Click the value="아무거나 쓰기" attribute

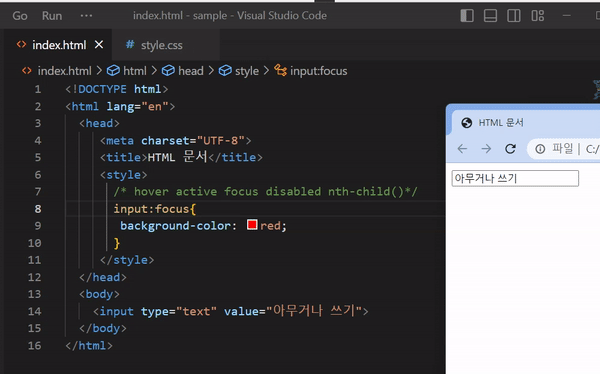[x=293, y=311]
